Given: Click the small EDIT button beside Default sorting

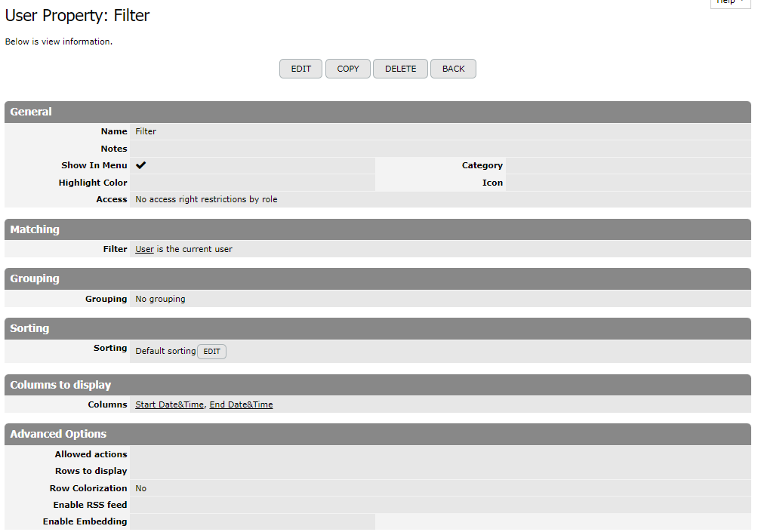Looking at the screenshot, I should point(211,352).
